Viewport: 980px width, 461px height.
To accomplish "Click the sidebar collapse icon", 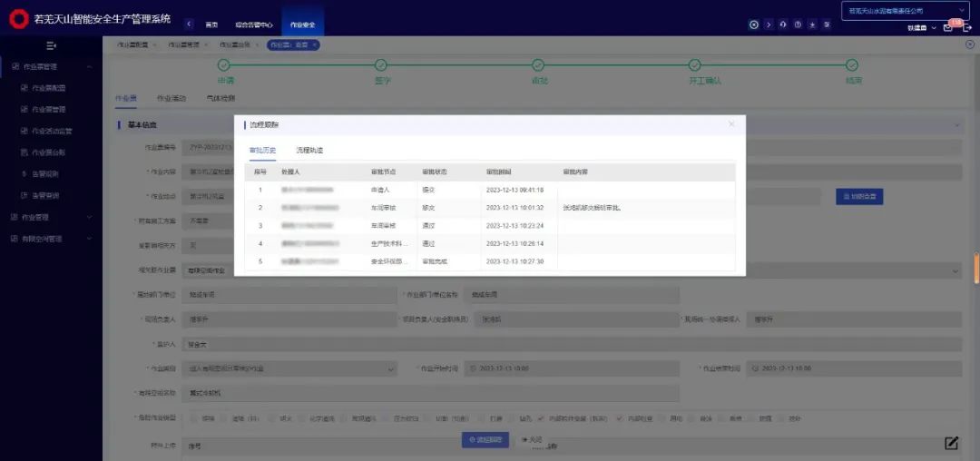I will [51, 45].
